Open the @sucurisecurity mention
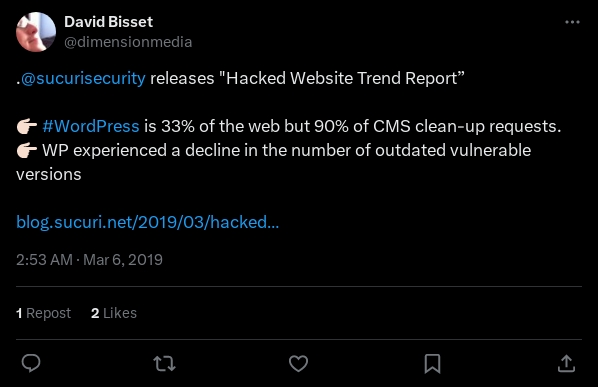The image size is (598, 387). pyautogui.click(x=83, y=78)
